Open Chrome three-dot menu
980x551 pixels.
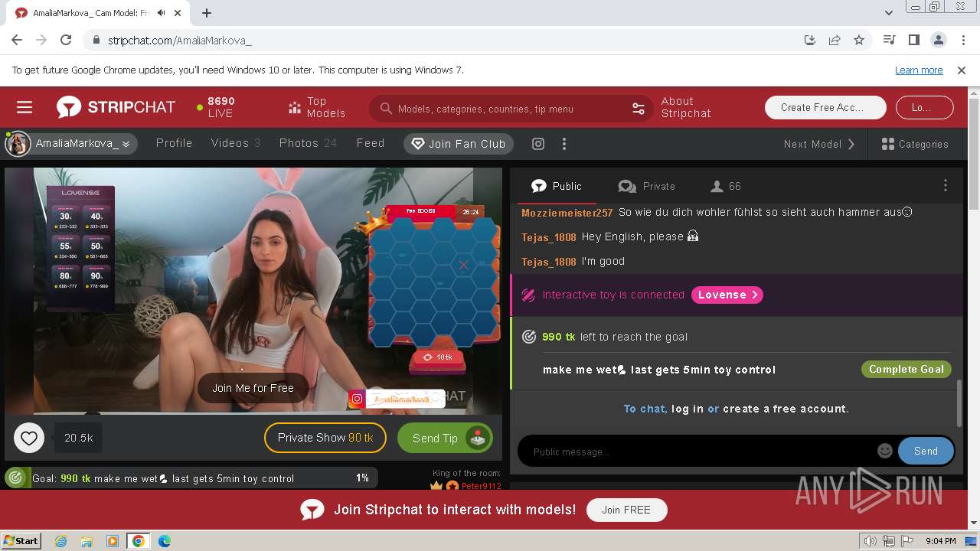(x=962, y=40)
